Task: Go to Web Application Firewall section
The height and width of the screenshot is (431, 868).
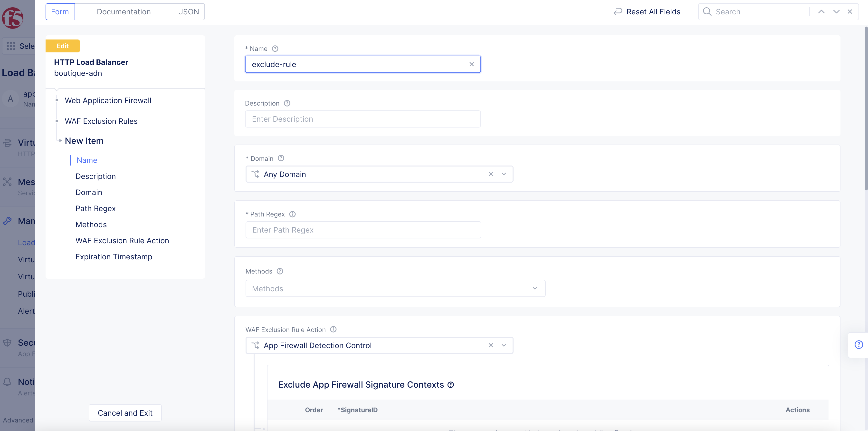Action: click(108, 100)
